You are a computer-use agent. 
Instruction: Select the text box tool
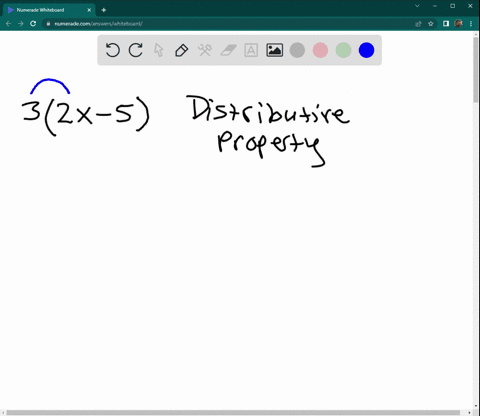tap(251, 50)
